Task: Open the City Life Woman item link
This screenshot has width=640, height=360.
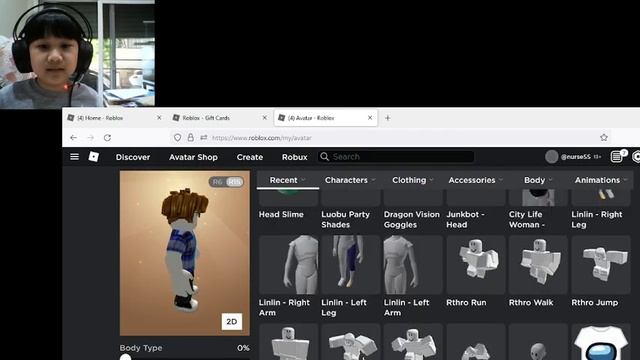Action: [x=527, y=220]
